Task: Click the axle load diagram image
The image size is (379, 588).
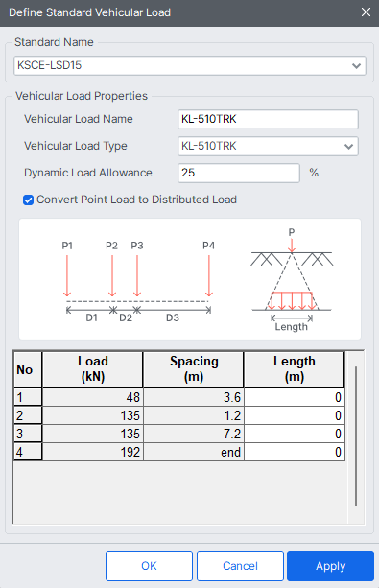Action: (x=190, y=279)
